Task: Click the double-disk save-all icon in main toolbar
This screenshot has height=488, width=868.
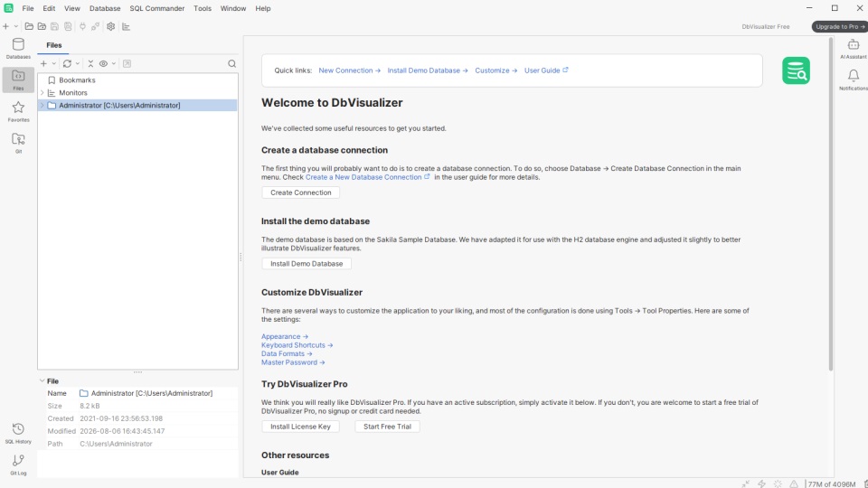Action: pyautogui.click(x=68, y=26)
